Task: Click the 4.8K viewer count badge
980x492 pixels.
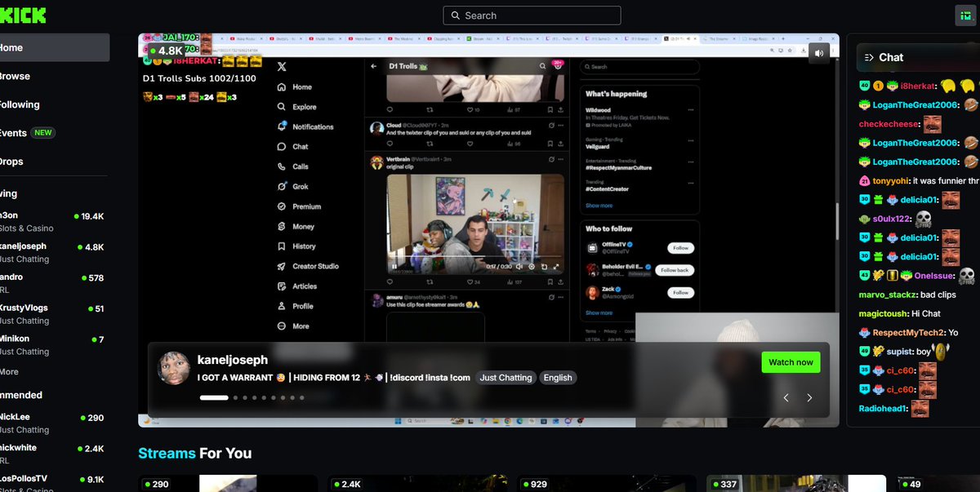Action: (167, 51)
